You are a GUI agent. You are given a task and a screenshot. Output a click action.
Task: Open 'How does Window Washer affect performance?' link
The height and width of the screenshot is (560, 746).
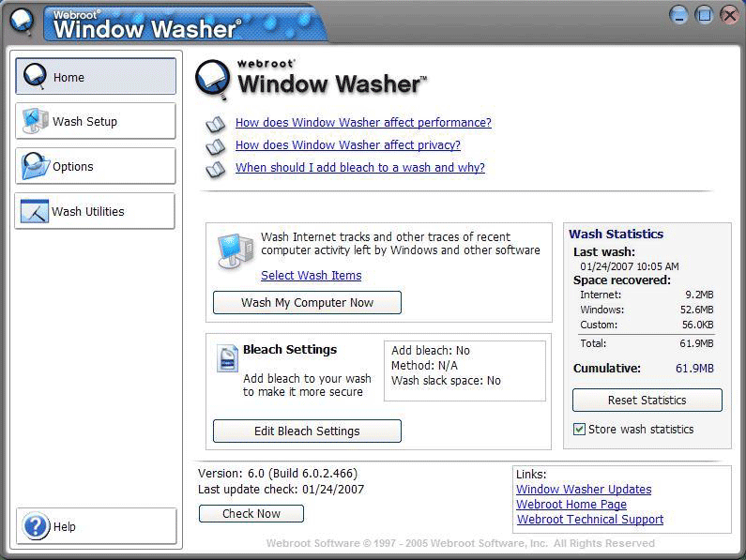[x=363, y=123]
